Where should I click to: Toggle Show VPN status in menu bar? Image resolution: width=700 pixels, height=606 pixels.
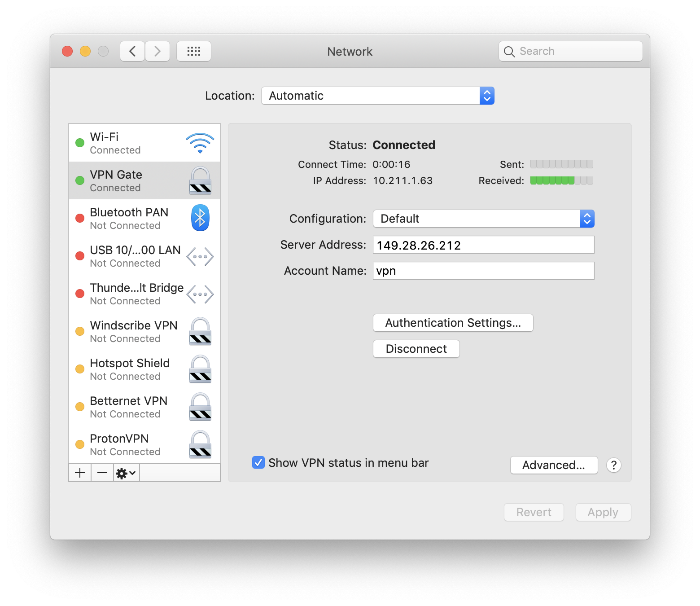pyautogui.click(x=258, y=462)
